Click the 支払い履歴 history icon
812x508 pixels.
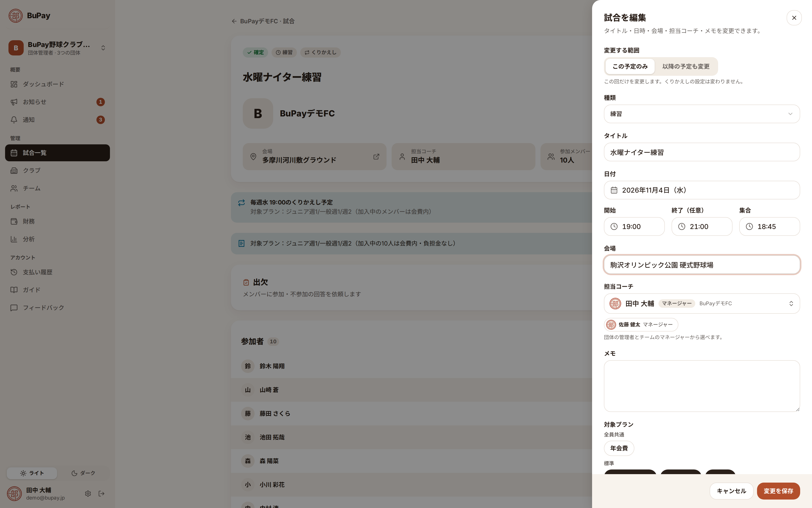tap(14, 272)
